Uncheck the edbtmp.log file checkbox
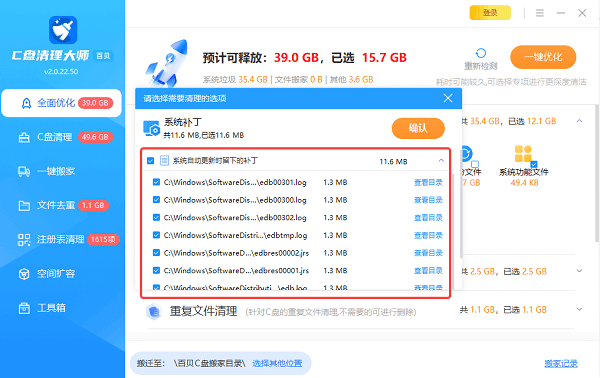 (156, 235)
